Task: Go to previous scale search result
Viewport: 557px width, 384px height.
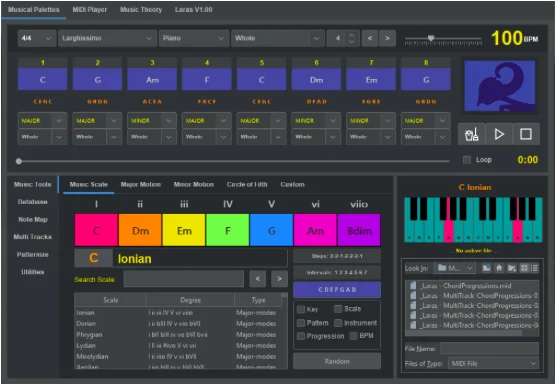Action: coord(258,279)
